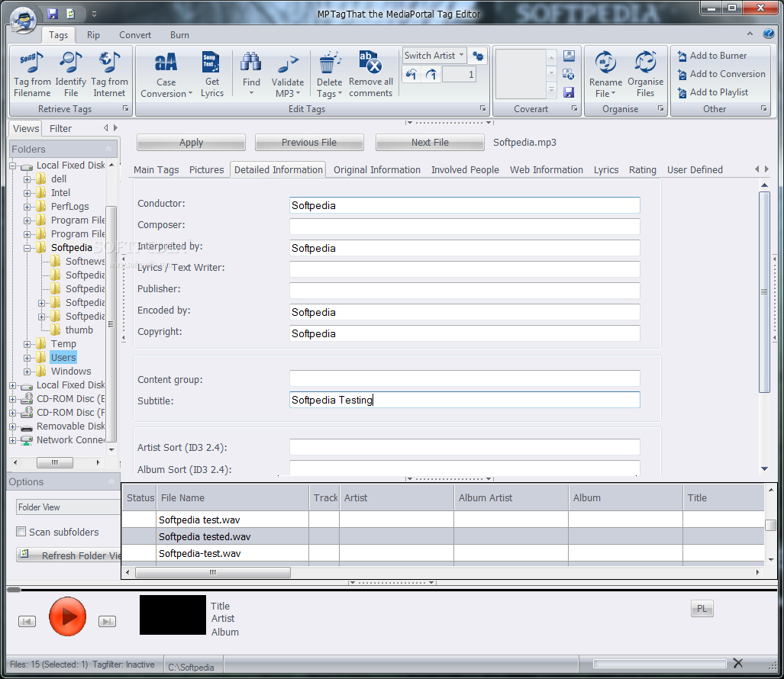784x679 pixels.
Task: Play the track with red play button
Action: [67, 616]
